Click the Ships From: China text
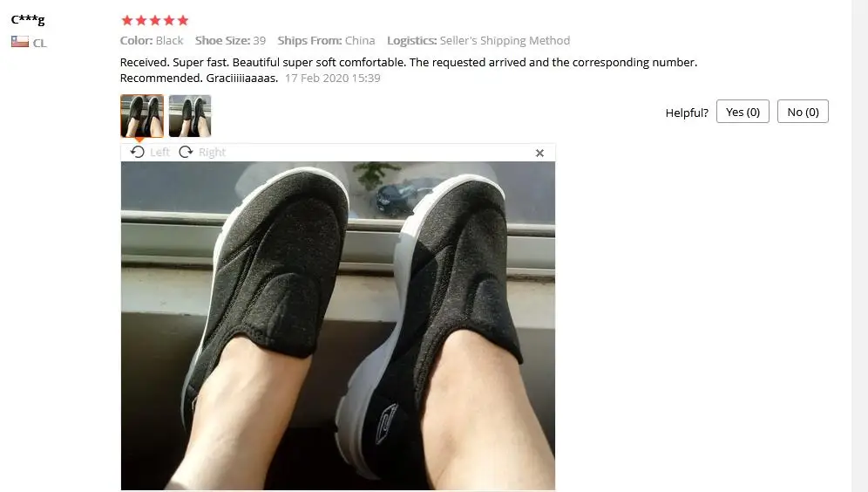 [x=326, y=40]
